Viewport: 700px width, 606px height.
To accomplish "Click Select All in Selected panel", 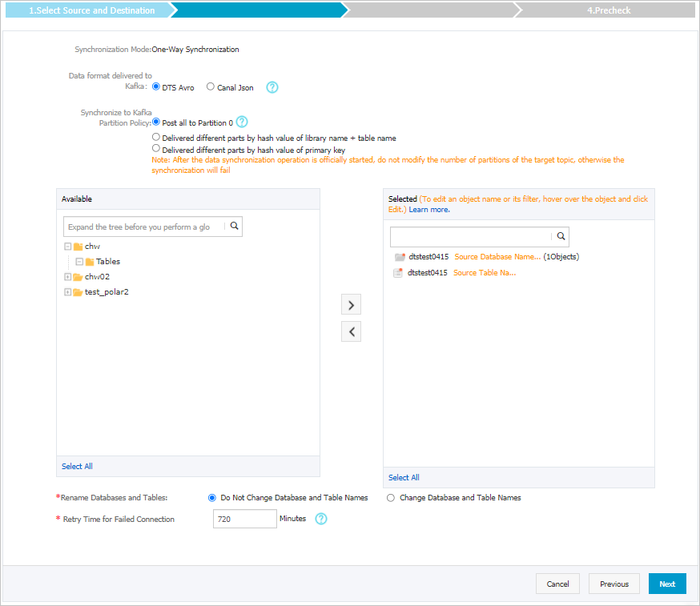I will pyautogui.click(x=404, y=477).
